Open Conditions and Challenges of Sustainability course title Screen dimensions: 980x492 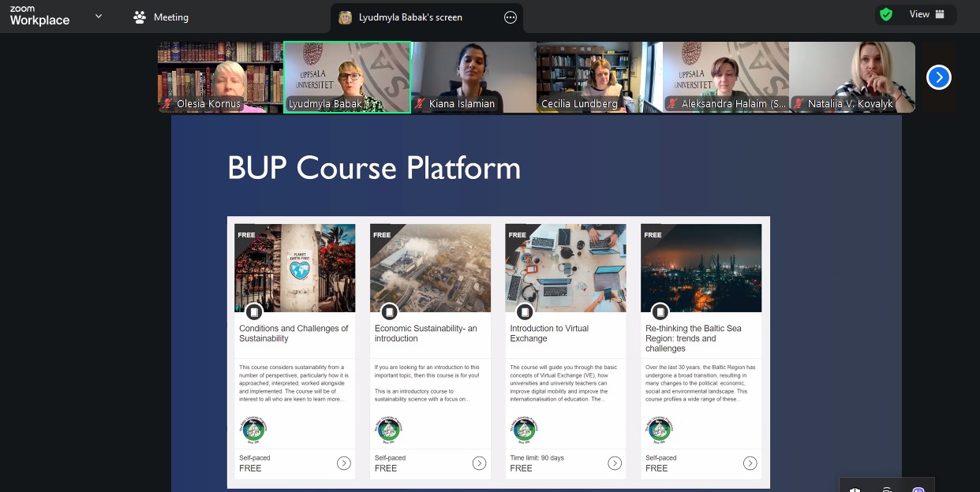[294, 334]
